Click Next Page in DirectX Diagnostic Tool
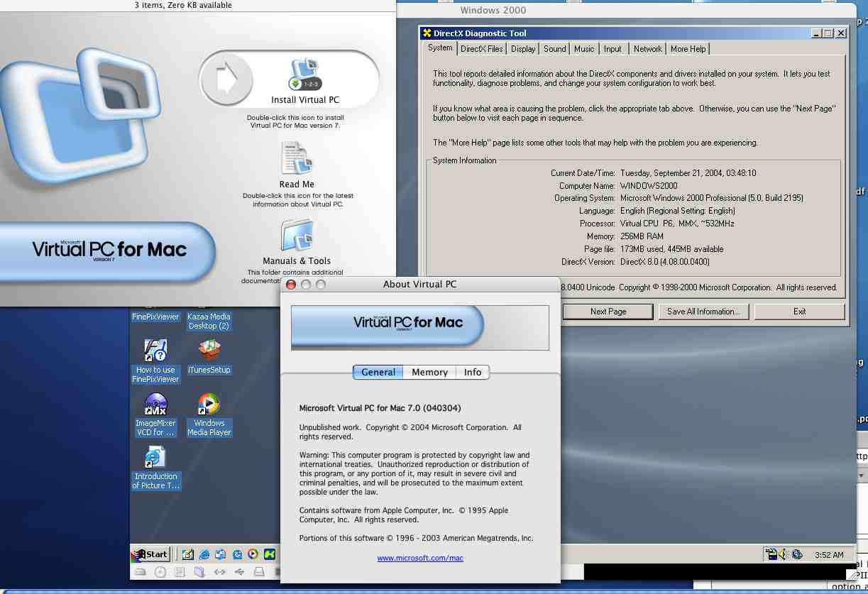The image size is (868, 594). 608,312
